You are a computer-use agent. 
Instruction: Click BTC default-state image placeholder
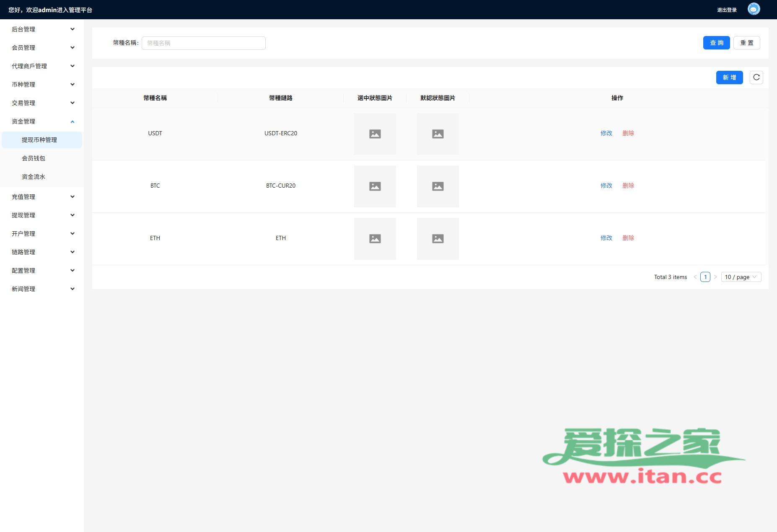[438, 186]
